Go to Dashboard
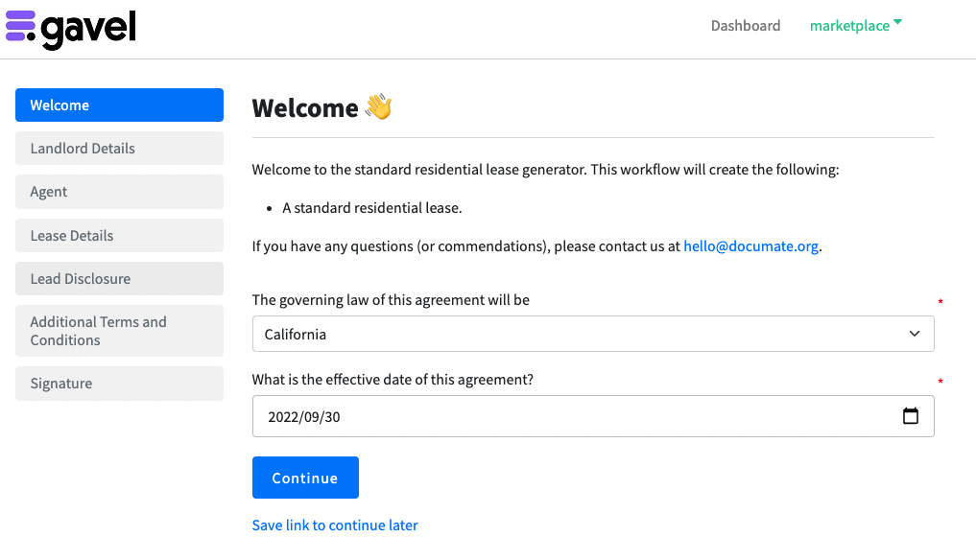This screenshot has width=976, height=560. (745, 26)
